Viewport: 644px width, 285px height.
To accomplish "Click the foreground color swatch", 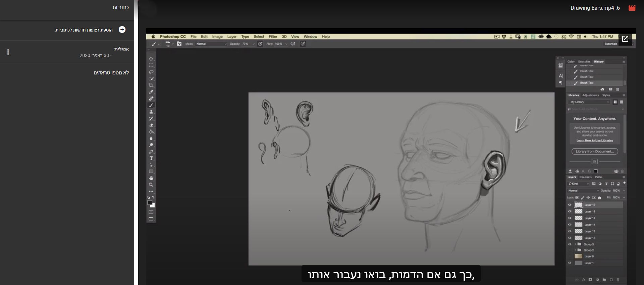I will click(x=150, y=203).
